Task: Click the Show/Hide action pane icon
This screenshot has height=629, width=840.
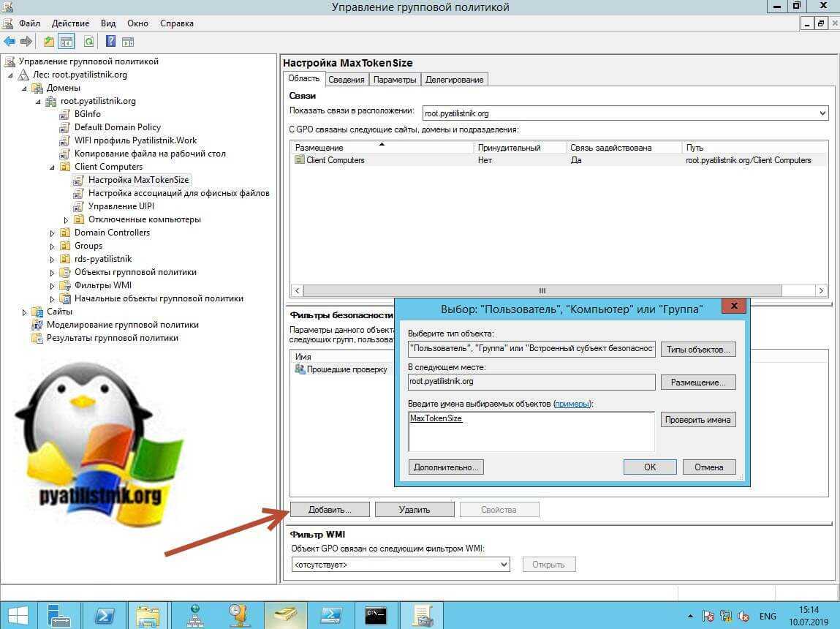Action: pos(127,42)
